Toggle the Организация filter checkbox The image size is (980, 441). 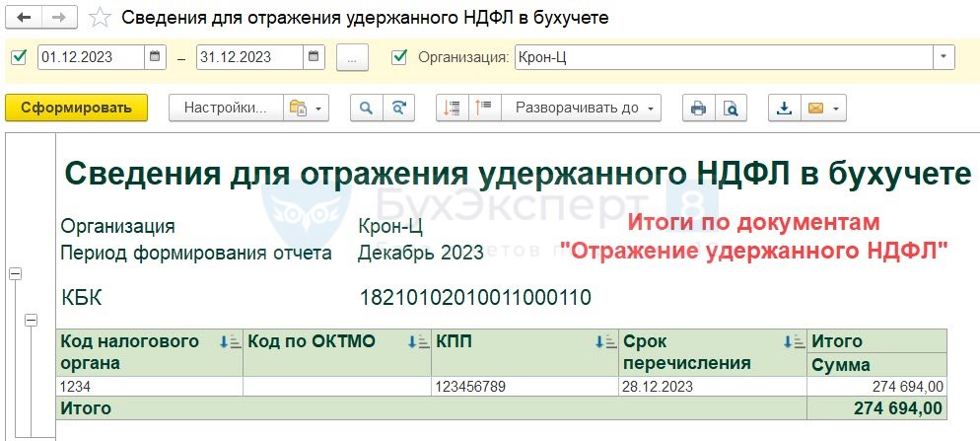click(398, 57)
